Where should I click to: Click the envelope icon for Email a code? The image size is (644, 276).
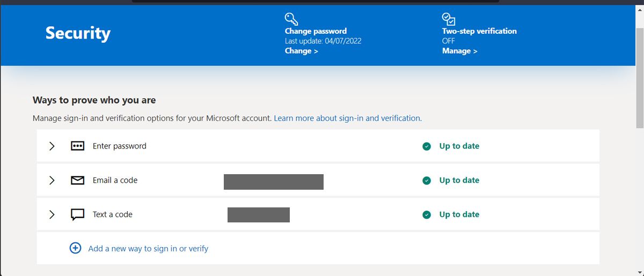pyautogui.click(x=77, y=181)
